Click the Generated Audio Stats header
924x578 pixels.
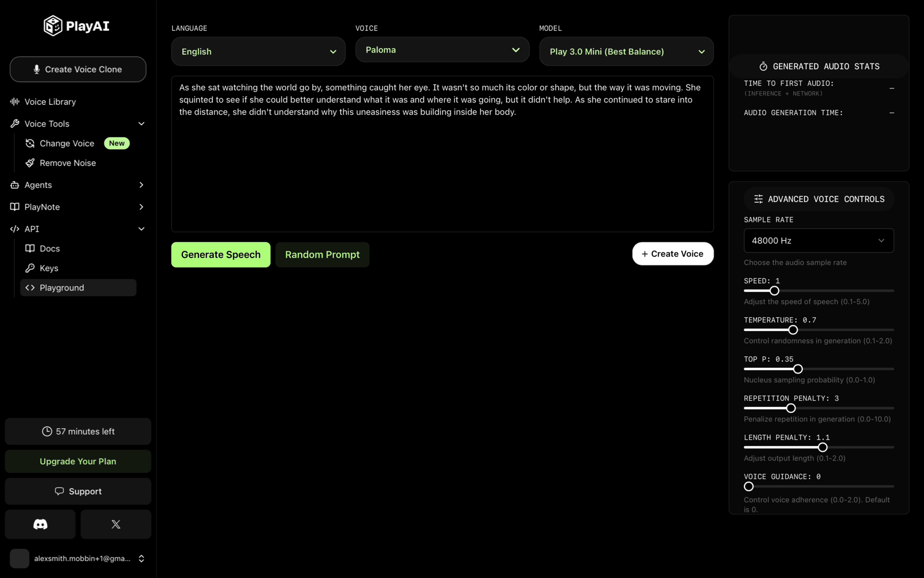click(x=819, y=66)
